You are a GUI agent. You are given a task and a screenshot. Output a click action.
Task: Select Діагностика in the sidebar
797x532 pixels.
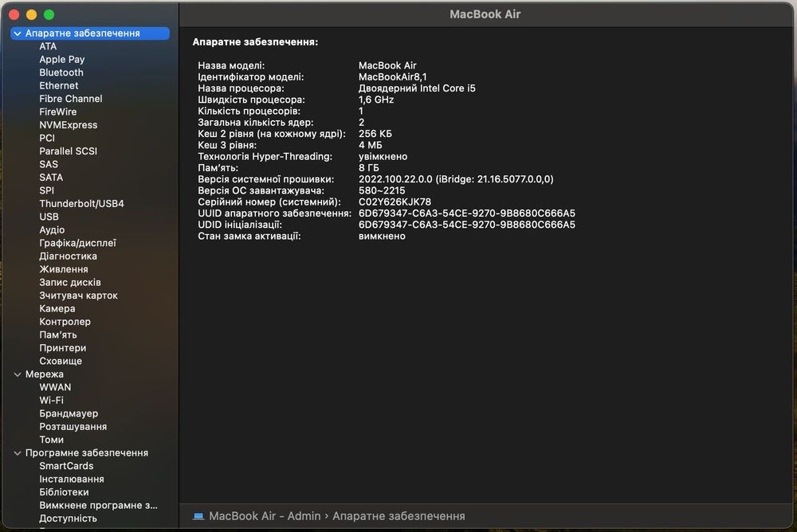68,256
